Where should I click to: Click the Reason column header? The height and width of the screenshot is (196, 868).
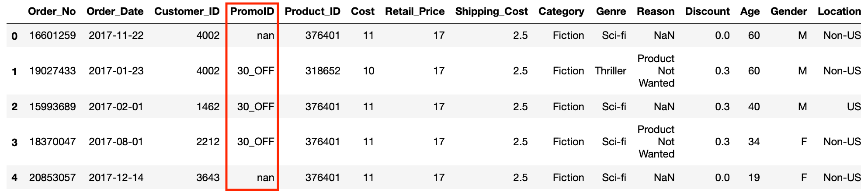coord(656,11)
